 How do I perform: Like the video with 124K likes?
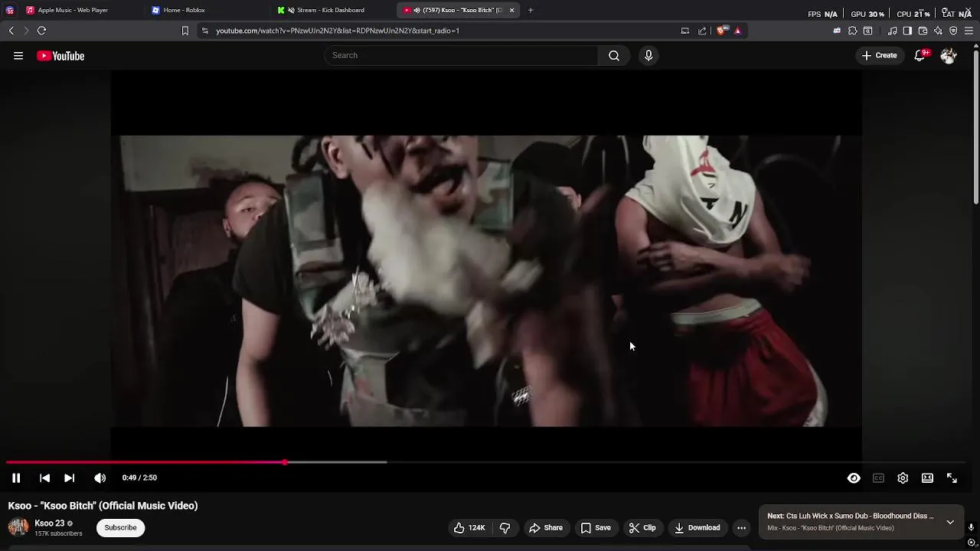tap(469, 527)
